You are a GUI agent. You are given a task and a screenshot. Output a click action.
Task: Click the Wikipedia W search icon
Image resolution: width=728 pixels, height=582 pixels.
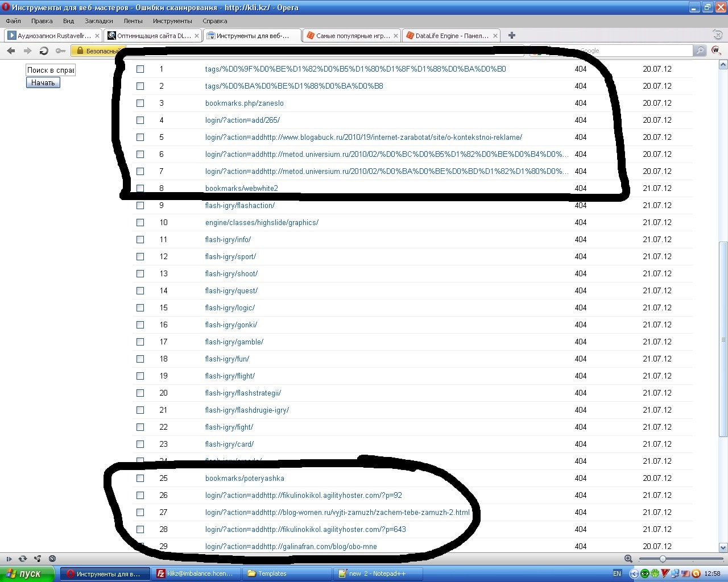[716, 51]
